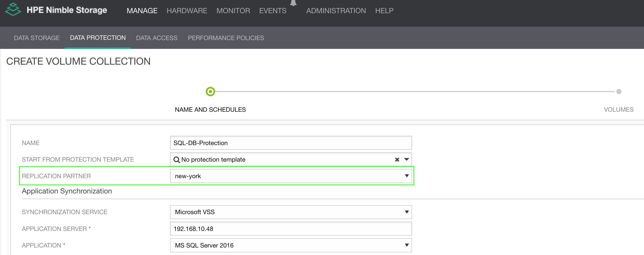Switch to the DATA ACCESS tab
The height and width of the screenshot is (255, 644).
(x=157, y=38)
